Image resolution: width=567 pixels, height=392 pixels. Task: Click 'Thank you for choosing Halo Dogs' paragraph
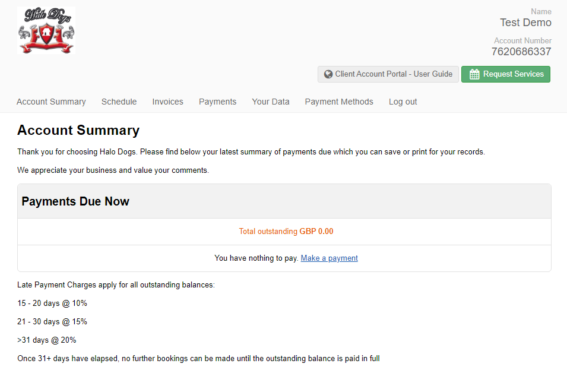[x=251, y=152]
